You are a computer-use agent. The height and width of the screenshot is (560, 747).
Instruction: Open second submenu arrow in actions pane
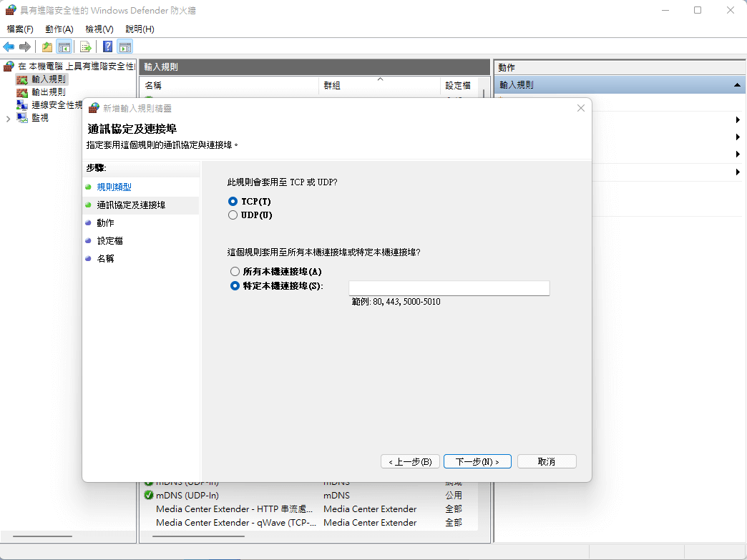tap(738, 137)
